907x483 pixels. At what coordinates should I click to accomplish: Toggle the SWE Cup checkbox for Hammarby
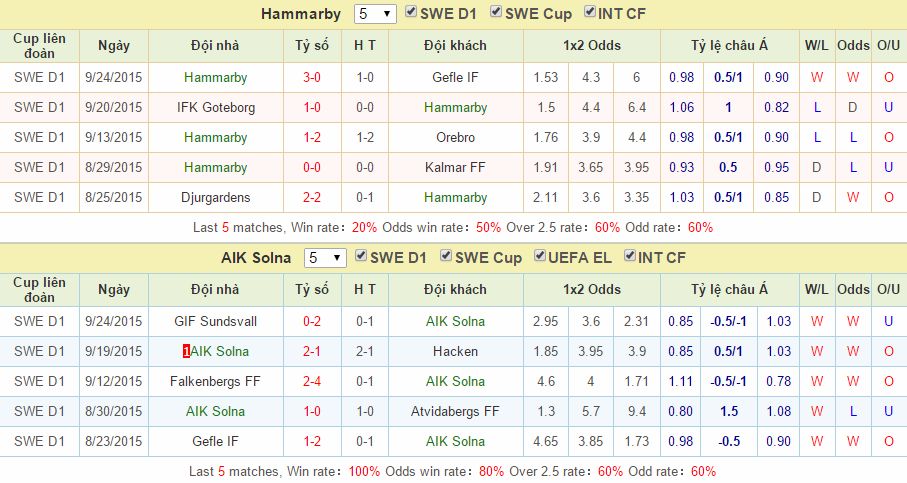pyautogui.click(x=497, y=13)
